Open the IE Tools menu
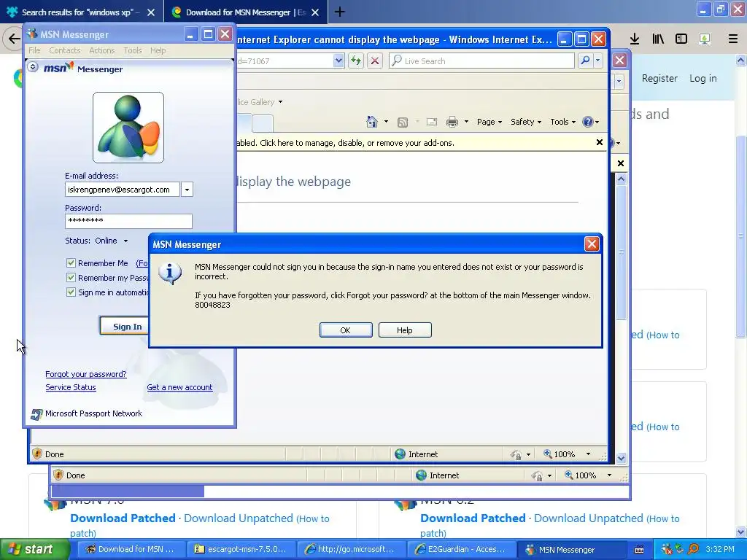Viewport: 747px width, 560px height. point(562,122)
